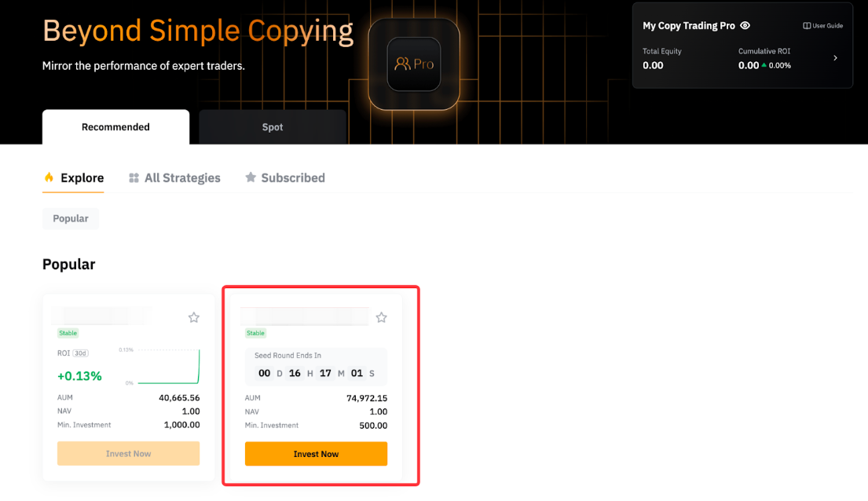The height and width of the screenshot is (501, 868).
Task: Click the Seed Round countdown timer
Action: (x=316, y=373)
